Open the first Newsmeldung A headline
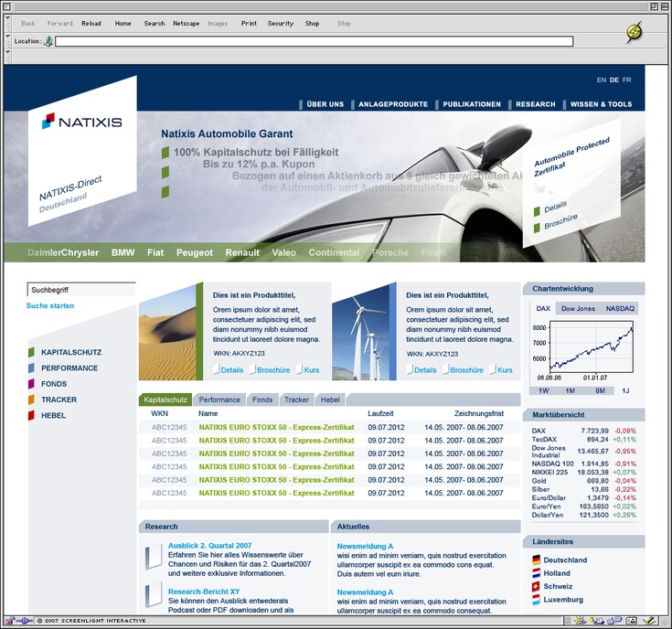Viewport: 672px width, 629px height. coord(365,547)
